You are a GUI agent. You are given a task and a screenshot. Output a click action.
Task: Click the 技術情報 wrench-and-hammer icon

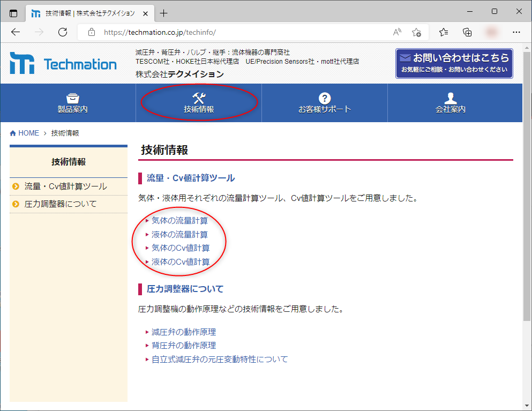(x=199, y=98)
